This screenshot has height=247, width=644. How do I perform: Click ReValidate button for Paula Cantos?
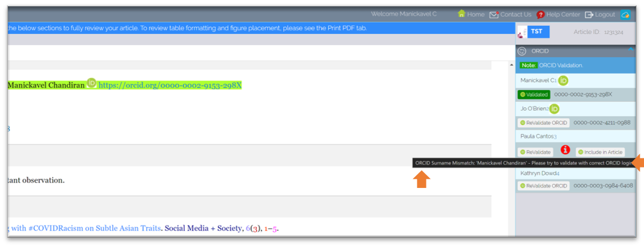[x=536, y=152]
